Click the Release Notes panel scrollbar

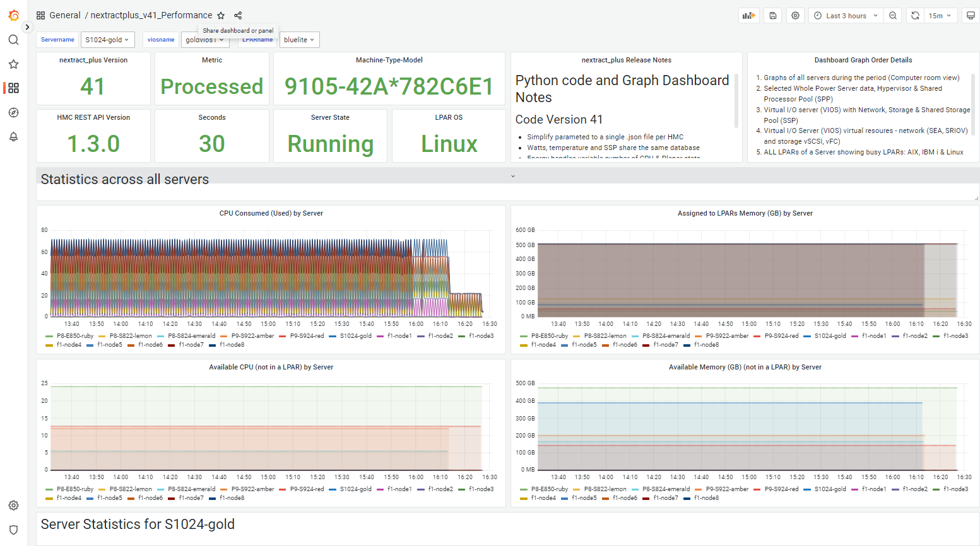pyautogui.click(x=736, y=101)
